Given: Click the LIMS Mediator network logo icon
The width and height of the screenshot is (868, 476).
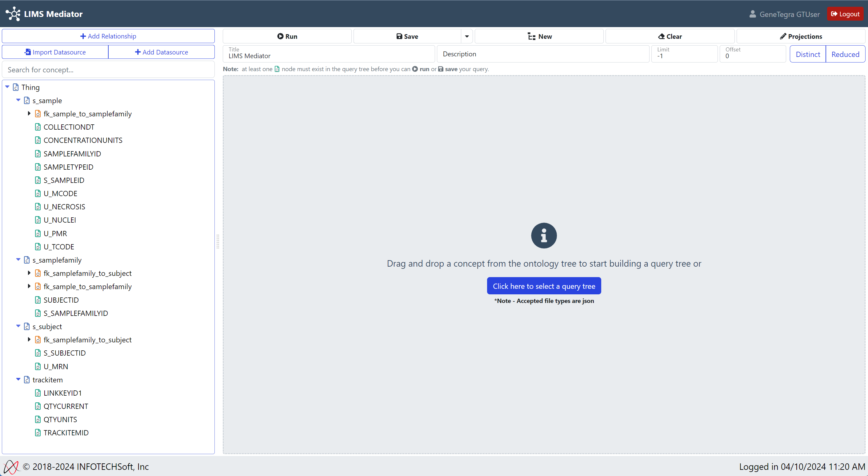Looking at the screenshot, I should tap(13, 14).
